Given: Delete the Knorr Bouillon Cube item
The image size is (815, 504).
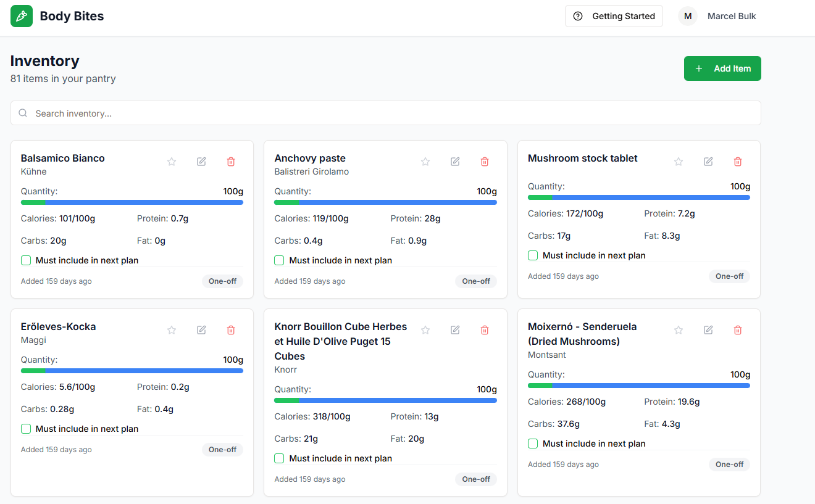Looking at the screenshot, I should coord(485,330).
